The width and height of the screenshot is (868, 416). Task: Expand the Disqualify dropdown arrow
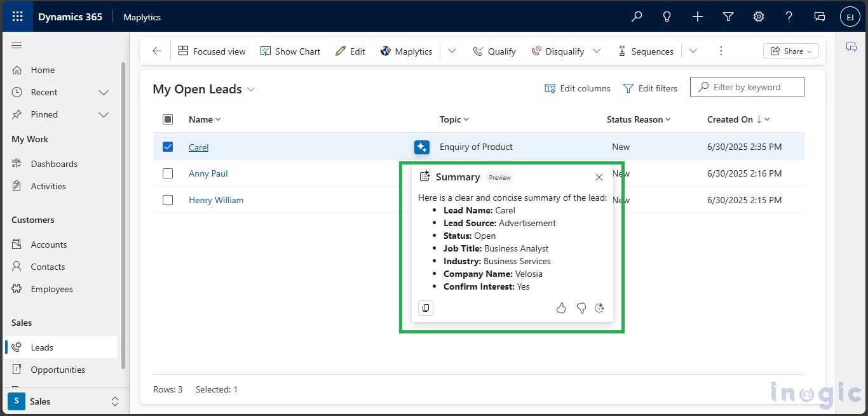pos(597,51)
